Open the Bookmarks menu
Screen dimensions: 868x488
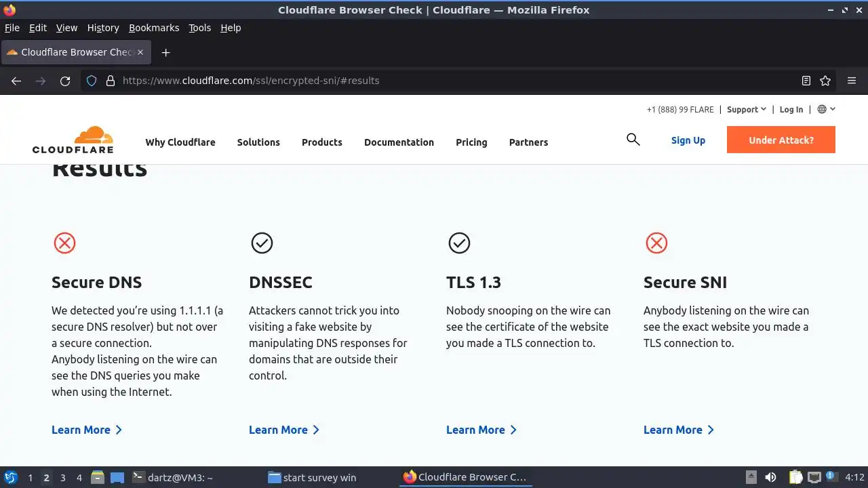point(154,28)
